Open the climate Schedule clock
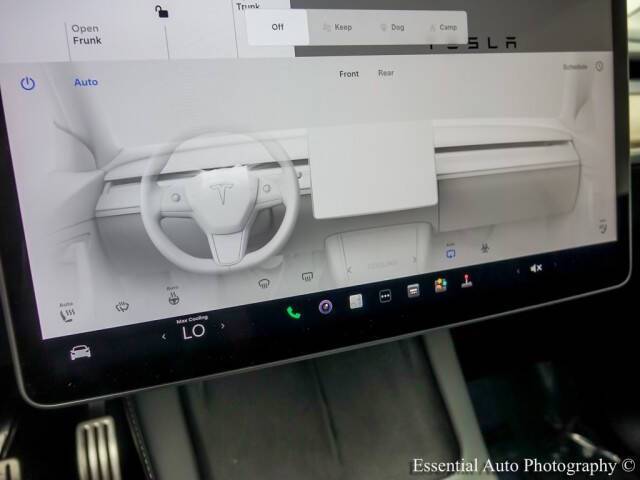 (x=599, y=66)
